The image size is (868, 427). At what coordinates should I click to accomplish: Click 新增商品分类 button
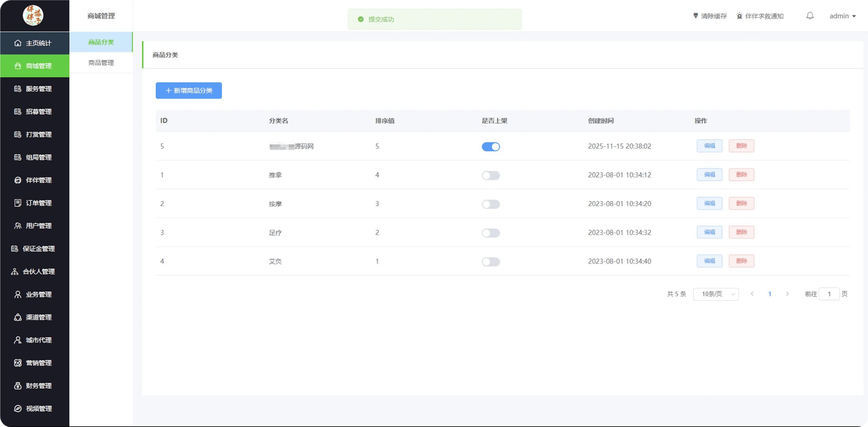[189, 91]
